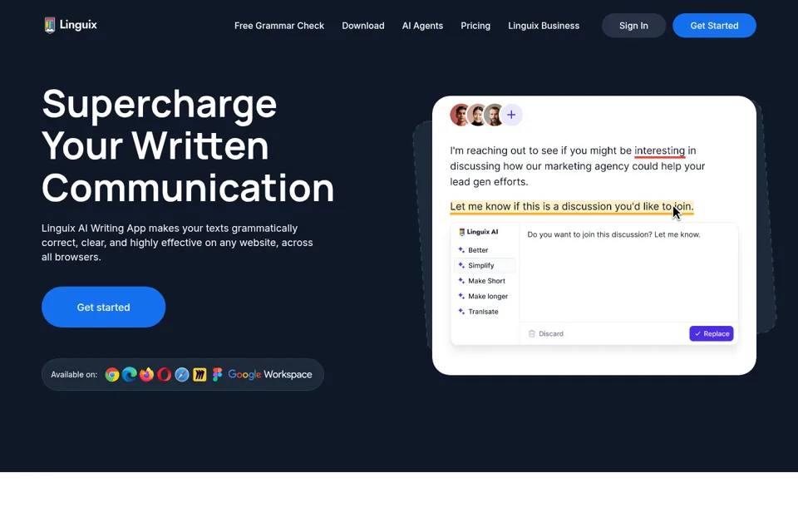Click the sparkle icon next to Simplify
The width and height of the screenshot is (798, 532).
(x=461, y=265)
